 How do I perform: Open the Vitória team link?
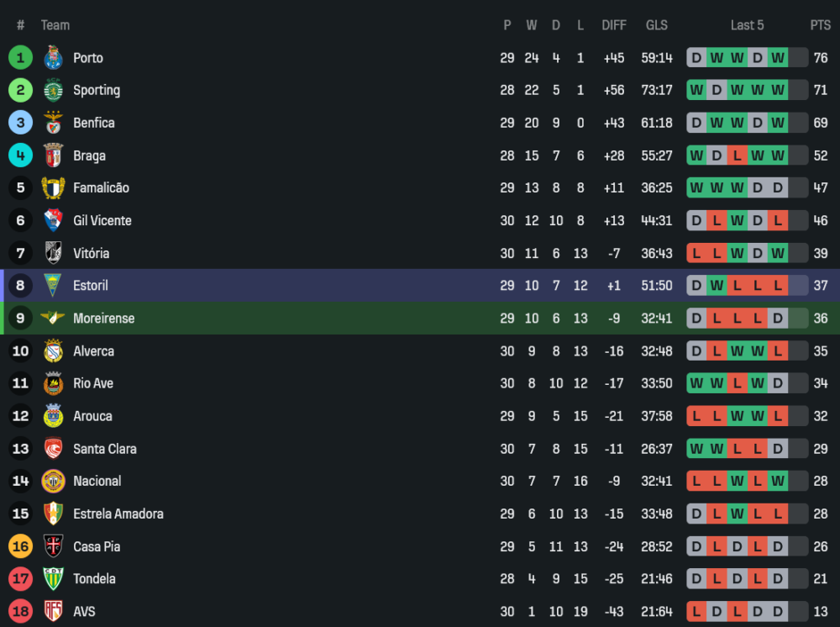coord(91,253)
